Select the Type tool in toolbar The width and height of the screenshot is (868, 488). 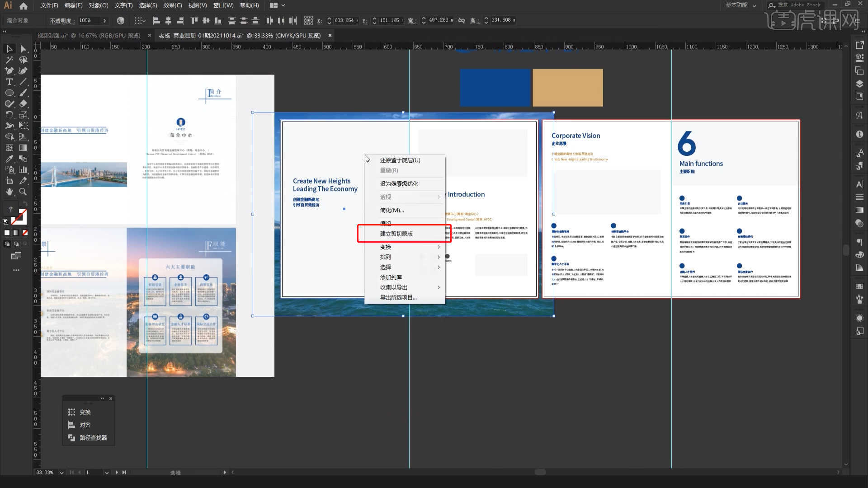pos(9,82)
